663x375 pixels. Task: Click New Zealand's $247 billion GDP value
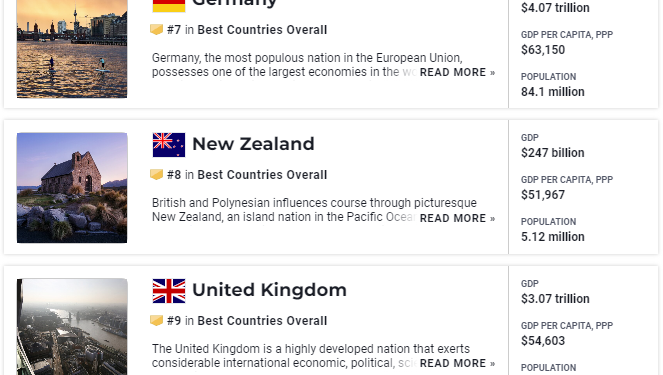(553, 153)
